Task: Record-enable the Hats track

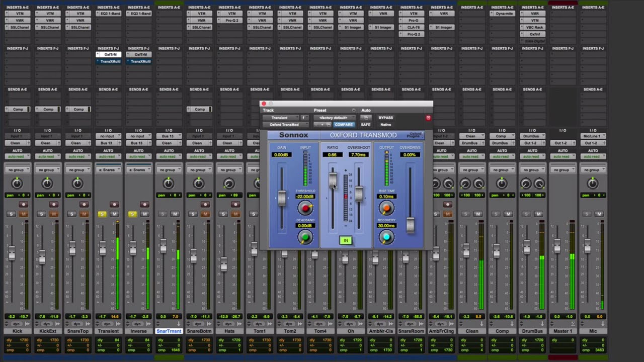Action: (235, 205)
